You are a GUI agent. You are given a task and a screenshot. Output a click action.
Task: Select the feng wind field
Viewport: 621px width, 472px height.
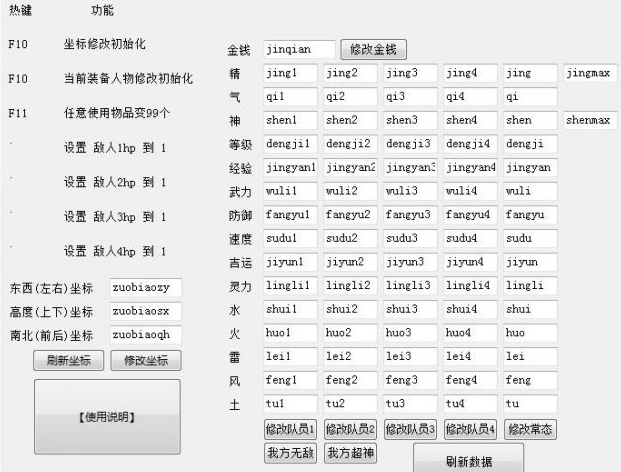530,381
